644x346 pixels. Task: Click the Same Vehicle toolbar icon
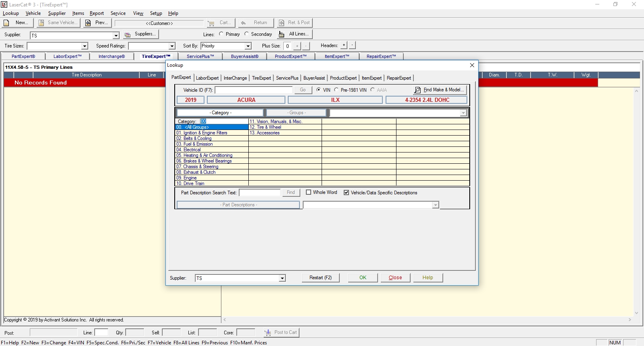pos(41,23)
